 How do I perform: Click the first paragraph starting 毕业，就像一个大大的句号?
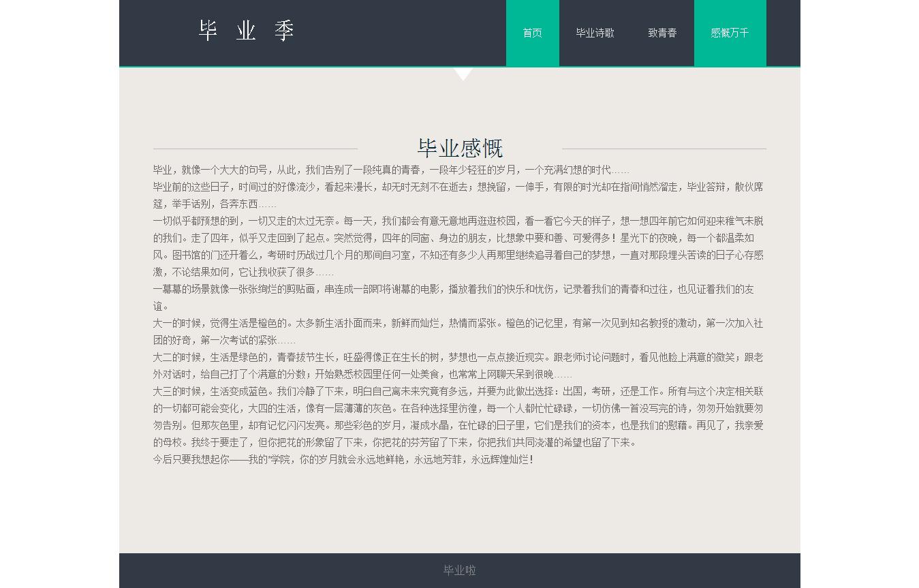[391, 170]
